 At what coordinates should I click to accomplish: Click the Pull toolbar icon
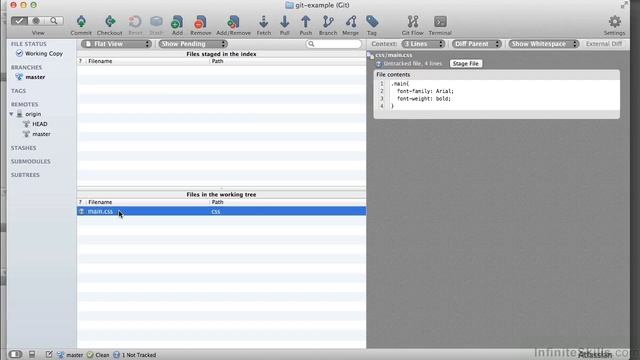tap(284, 22)
